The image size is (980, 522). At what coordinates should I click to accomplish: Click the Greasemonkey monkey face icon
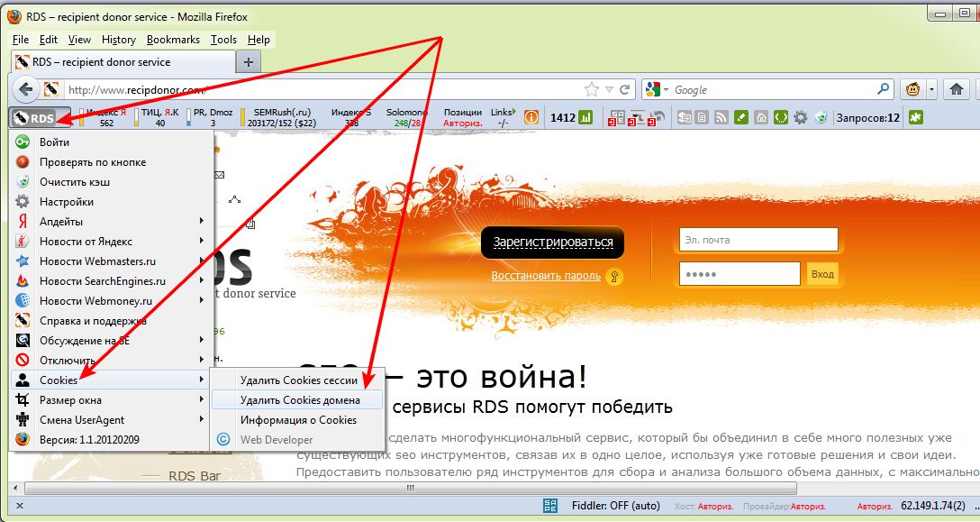pos(912,89)
